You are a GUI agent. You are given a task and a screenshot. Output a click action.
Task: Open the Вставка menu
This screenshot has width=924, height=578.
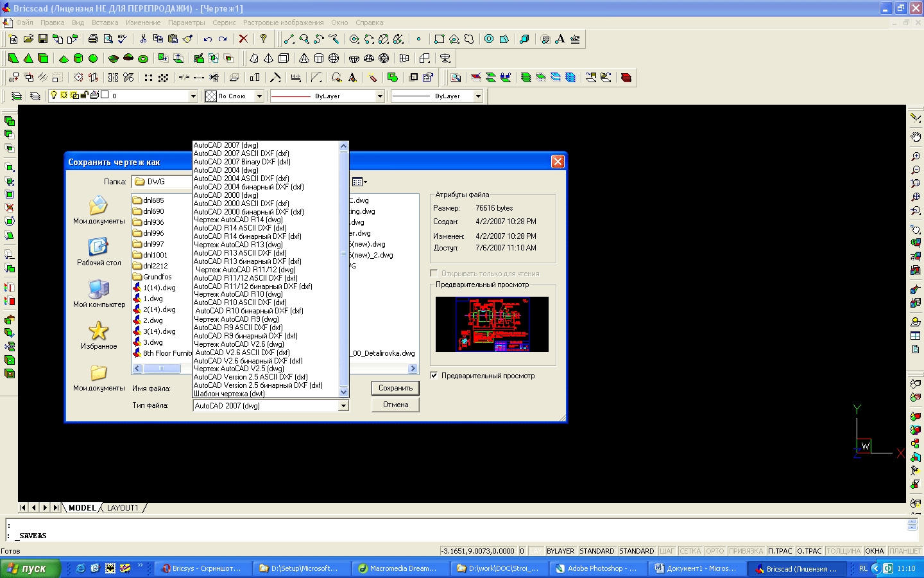105,22
